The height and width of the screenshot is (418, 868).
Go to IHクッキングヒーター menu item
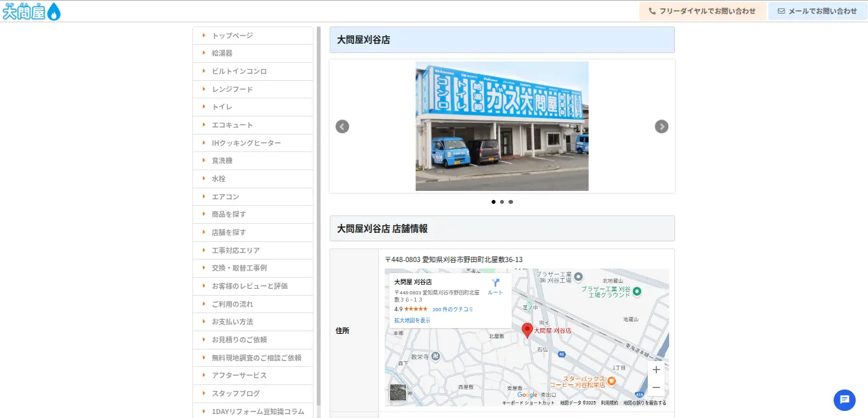click(x=253, y=143)
